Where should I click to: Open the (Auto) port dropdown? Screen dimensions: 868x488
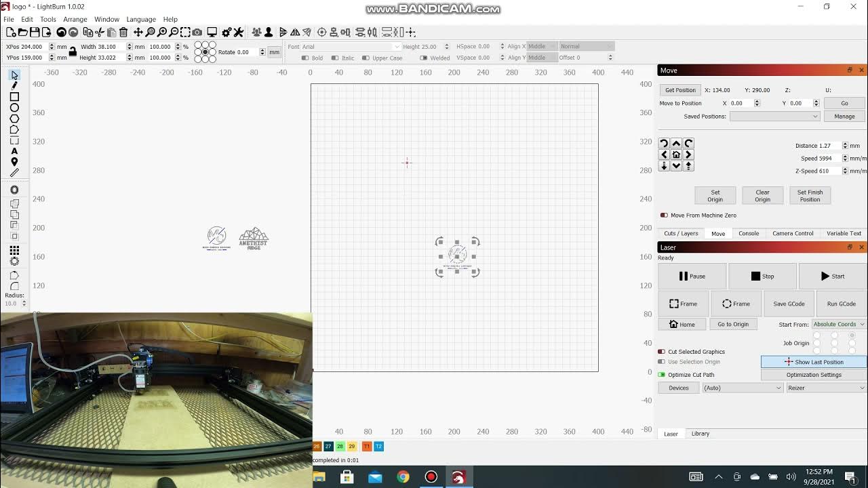click(743, 388)
